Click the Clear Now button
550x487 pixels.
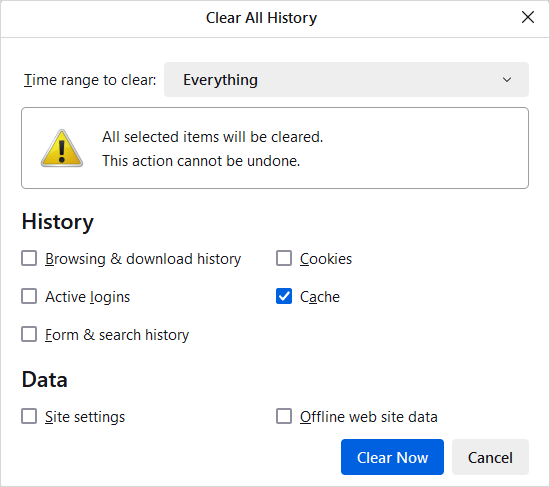[392, 457]
